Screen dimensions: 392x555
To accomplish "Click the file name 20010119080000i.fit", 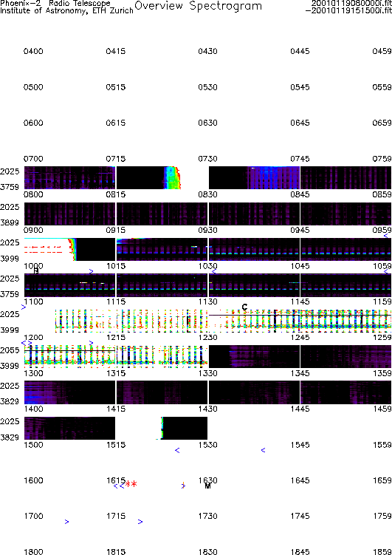I will pos(351,3).
